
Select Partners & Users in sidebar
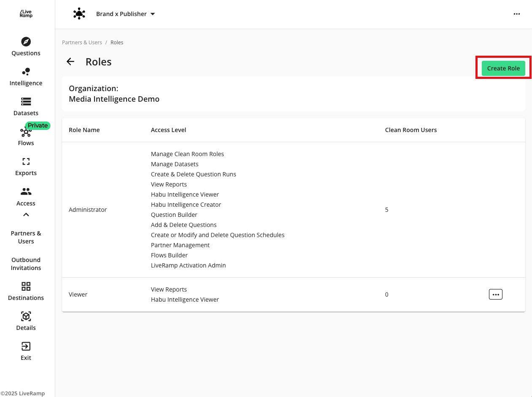pyautogui.click(x=26, y=237)
